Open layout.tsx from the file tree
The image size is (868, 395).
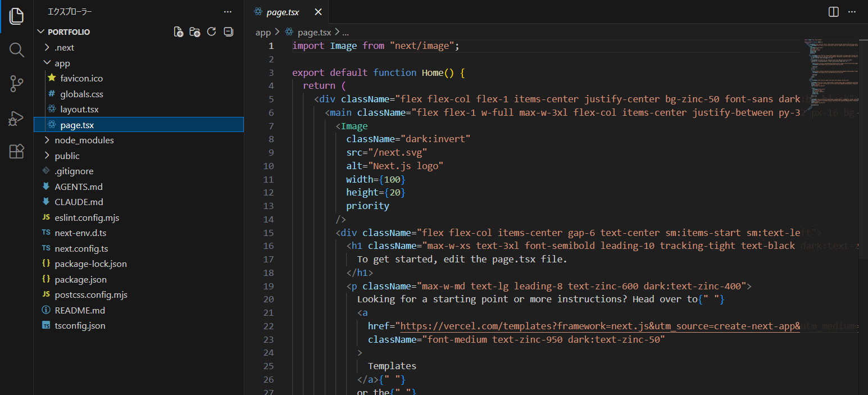point(79,110)
